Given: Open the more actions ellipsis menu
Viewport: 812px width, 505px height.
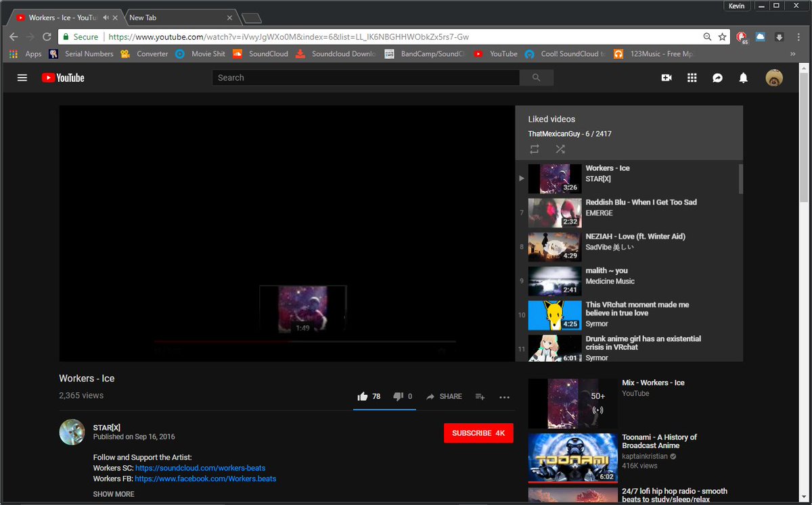Looking at the screenshot, I should pyautogui.click(x=504, y=397).
